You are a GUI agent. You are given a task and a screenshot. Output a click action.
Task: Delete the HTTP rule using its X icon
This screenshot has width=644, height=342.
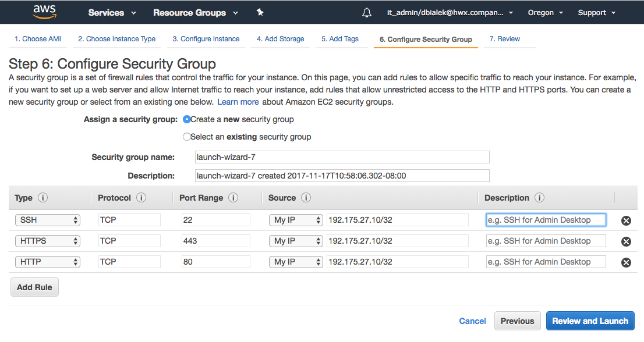(626, 262)
